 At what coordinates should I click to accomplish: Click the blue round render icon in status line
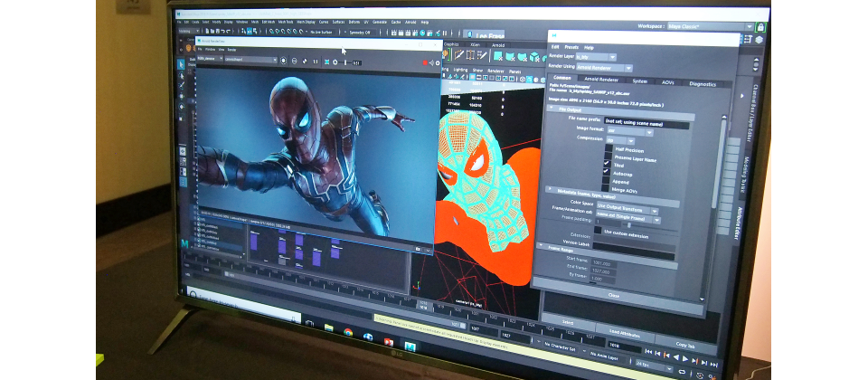point(422,33)
